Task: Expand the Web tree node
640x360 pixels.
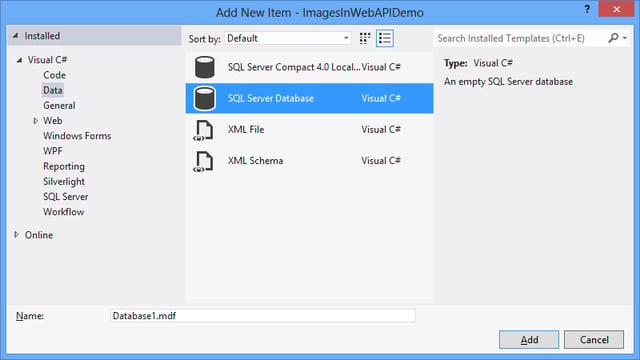Action: click(36, 121)
